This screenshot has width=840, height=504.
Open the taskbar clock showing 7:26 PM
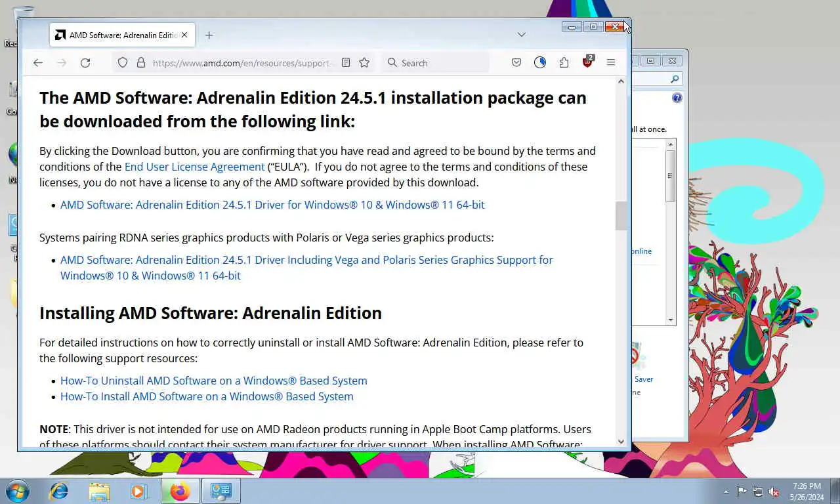click(x=807, y=492)
